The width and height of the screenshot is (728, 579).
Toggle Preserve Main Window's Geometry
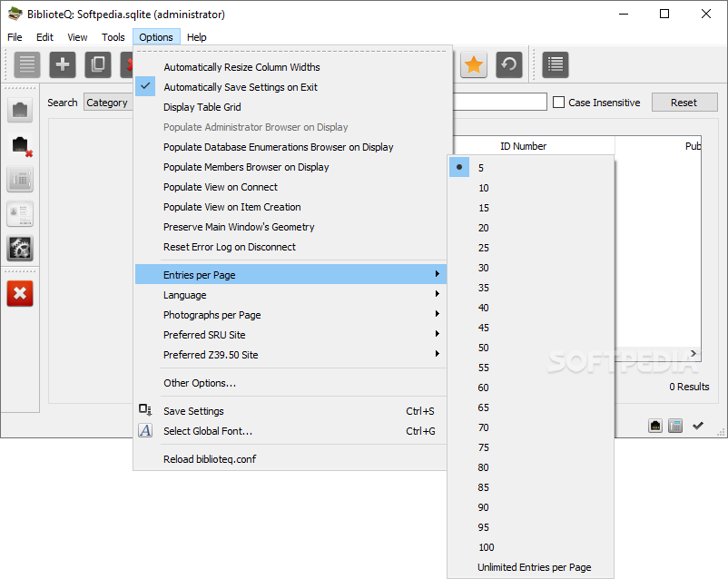pyautogui.click(x=291, y=227)
